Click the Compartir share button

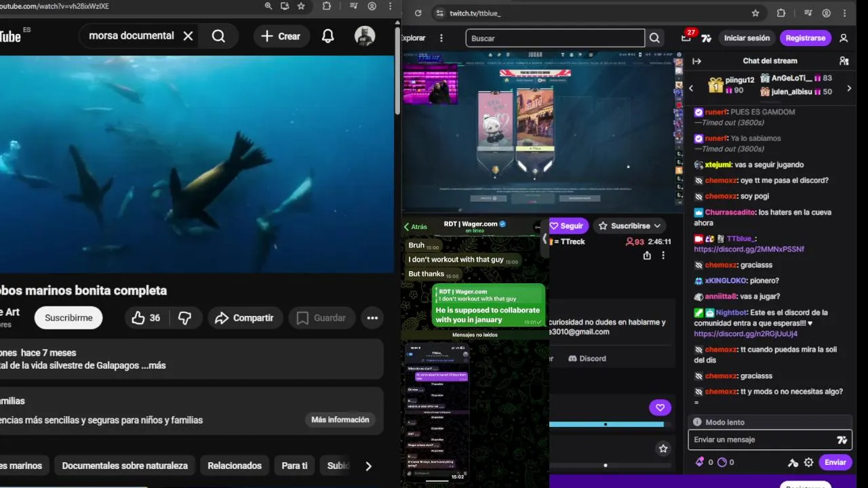pyautogui.click(x=244, y=318)
